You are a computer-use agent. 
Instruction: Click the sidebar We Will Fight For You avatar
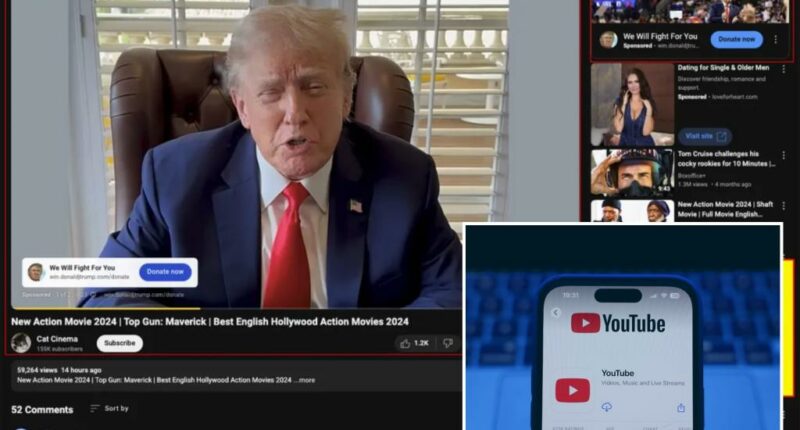click(608, 40)
